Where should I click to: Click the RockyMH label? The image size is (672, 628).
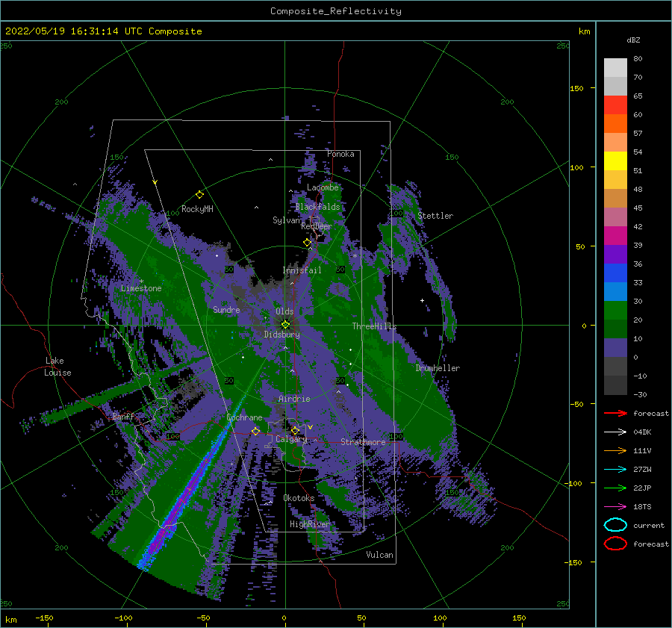[197, 209]
